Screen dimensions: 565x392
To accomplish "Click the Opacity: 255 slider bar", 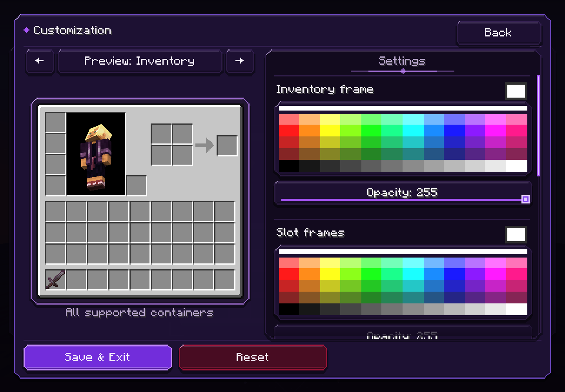I will click(x=403, y=193).
